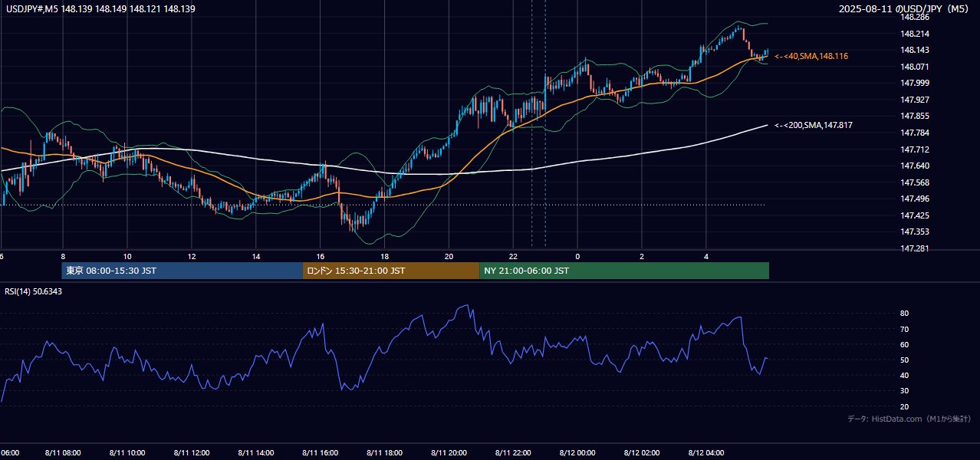Click hour marker 10 under price chart

tap(127, 256)
